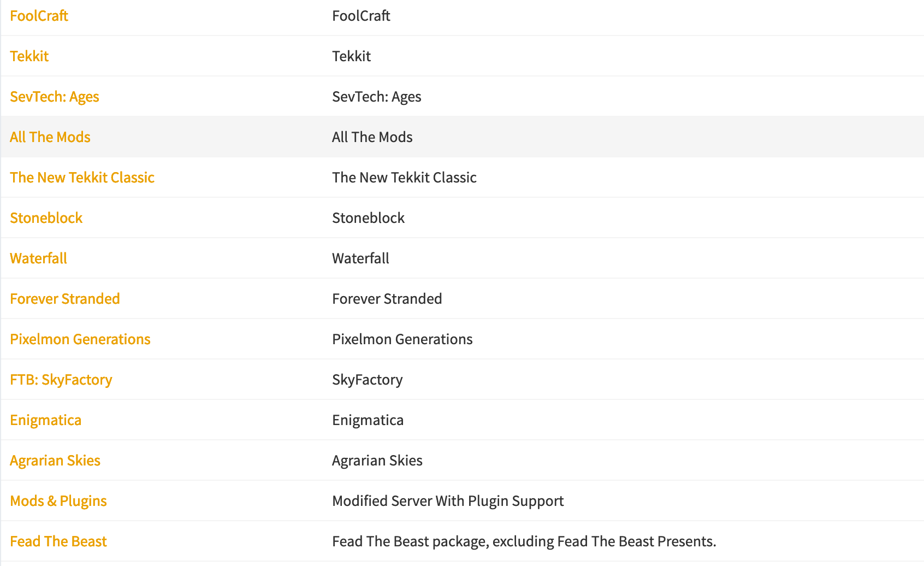Click the FTB: SkyFactory link
This screenshot has width=924, height=566.
(61, 380)
